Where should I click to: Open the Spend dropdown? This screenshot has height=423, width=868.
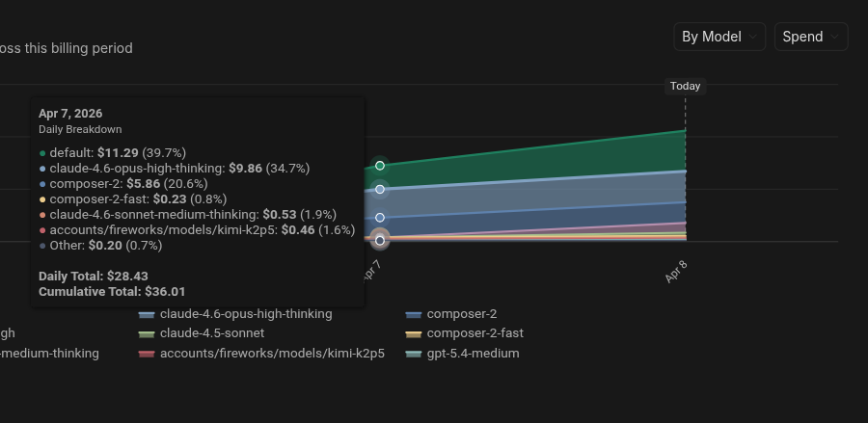(x=810, y=37)
